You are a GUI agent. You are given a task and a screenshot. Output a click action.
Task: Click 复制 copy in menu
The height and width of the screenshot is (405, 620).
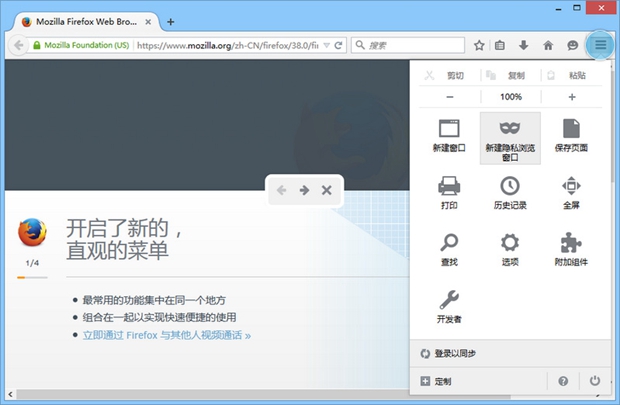(510, 75)
